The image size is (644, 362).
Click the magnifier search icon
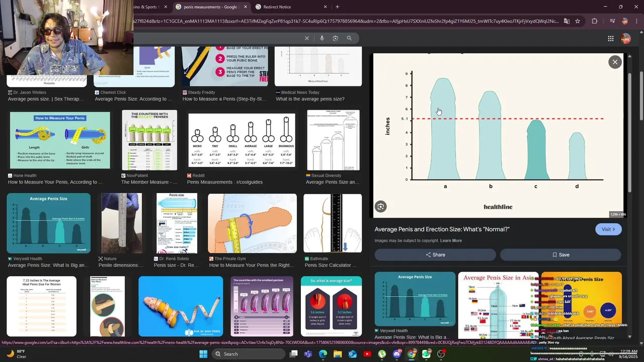pyautogui.click(x=349, y=38)
